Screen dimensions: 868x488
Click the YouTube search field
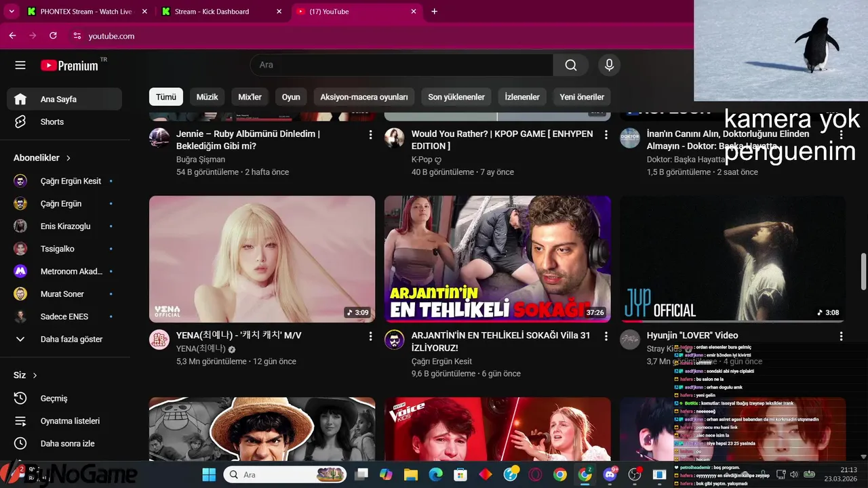click(x=401, y=65)
